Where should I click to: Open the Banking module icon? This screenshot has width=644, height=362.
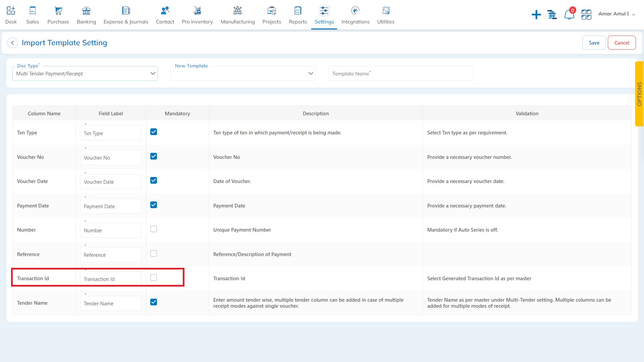point(86,11)
